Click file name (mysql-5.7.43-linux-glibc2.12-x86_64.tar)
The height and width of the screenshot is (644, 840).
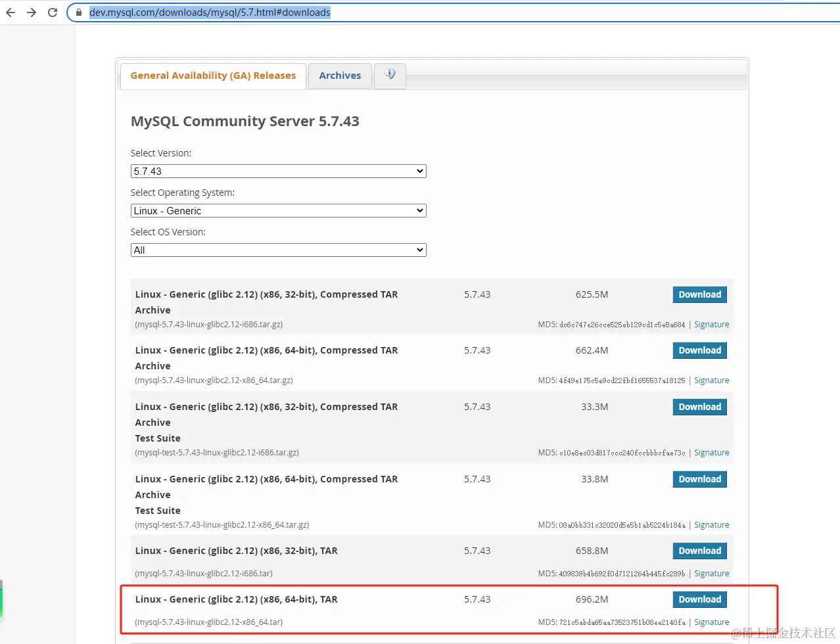coord(209,622)
